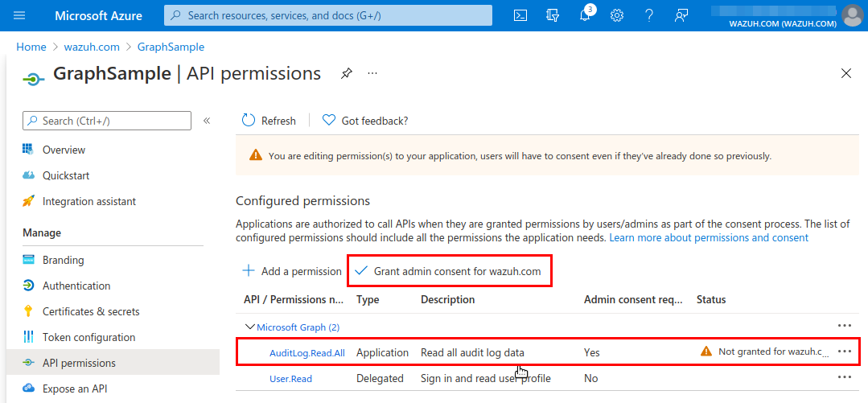This screenshot has width=868, height=403.
Task: Sort by API / Permissions name column
Action: (294, 300)
